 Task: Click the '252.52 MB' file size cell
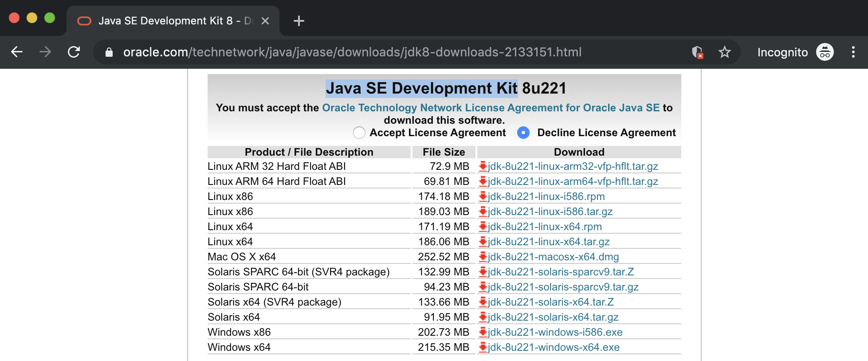pos(444,257)
